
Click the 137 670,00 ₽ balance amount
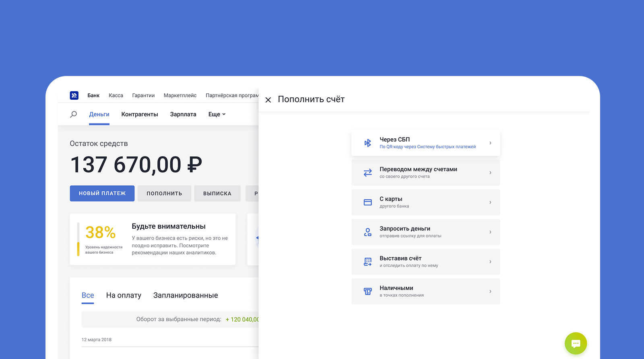[x=136, y=165]
